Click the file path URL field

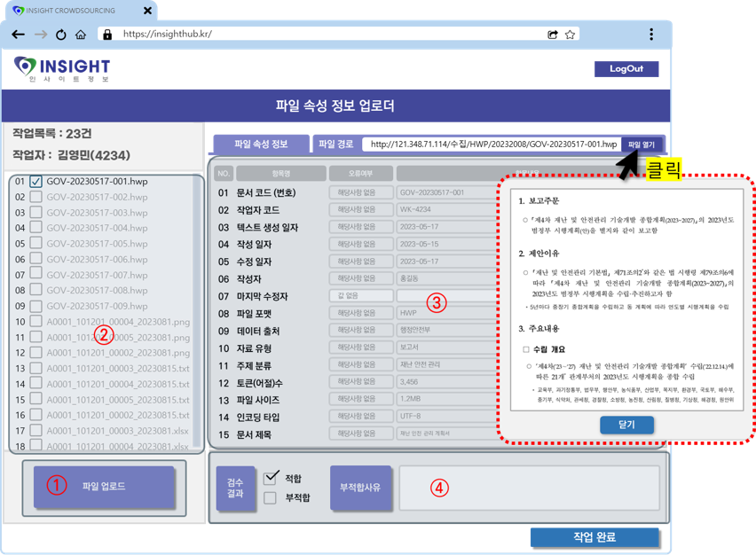pyautogui.click(x=492, y=144)
